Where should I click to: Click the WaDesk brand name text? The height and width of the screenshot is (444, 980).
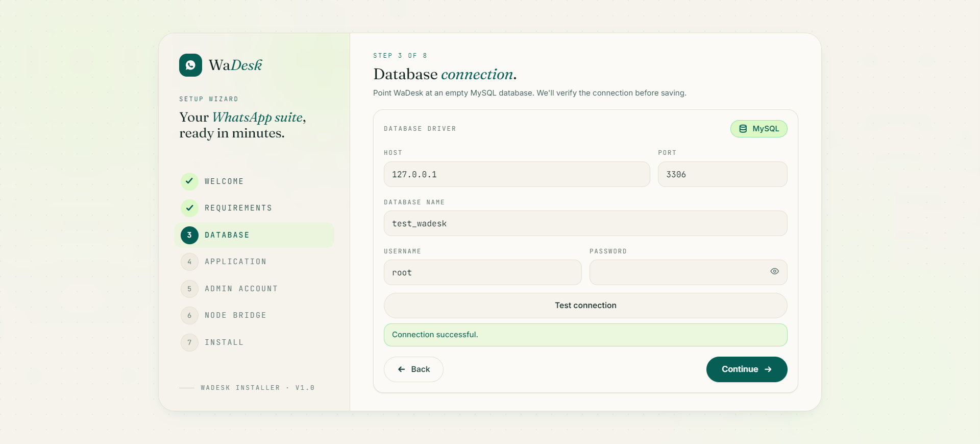[235, 65]
